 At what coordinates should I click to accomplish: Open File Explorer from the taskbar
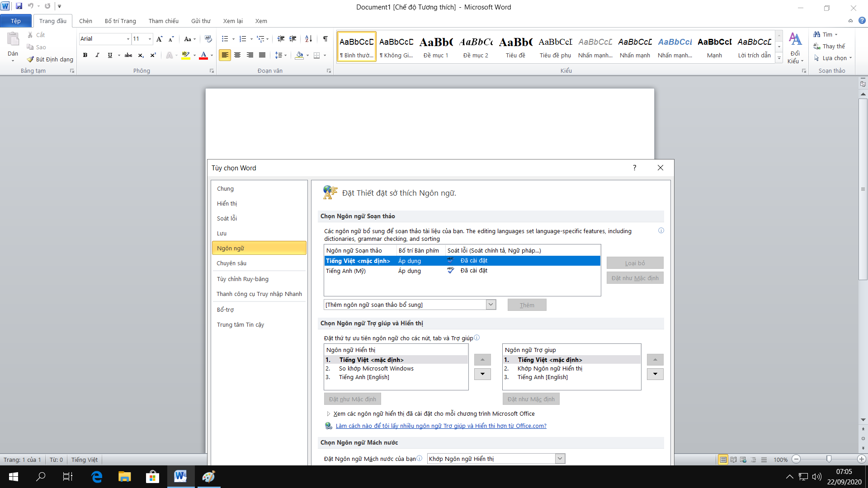click(124, 477)
